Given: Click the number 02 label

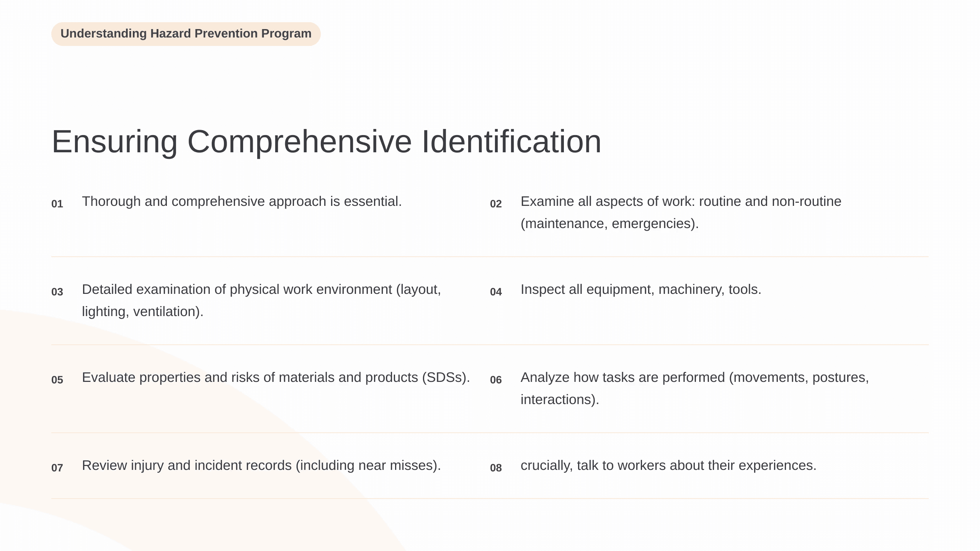Looking at the screenshot, I should point(496,204).
